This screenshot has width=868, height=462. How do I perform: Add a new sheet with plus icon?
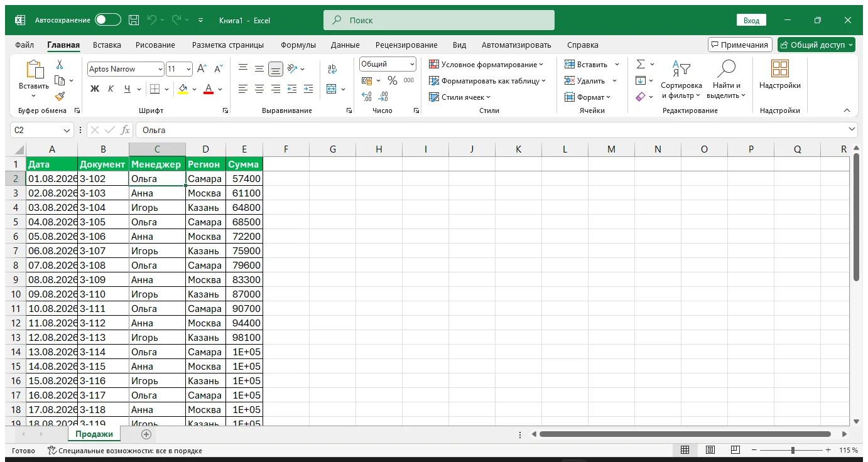(146, 434)
